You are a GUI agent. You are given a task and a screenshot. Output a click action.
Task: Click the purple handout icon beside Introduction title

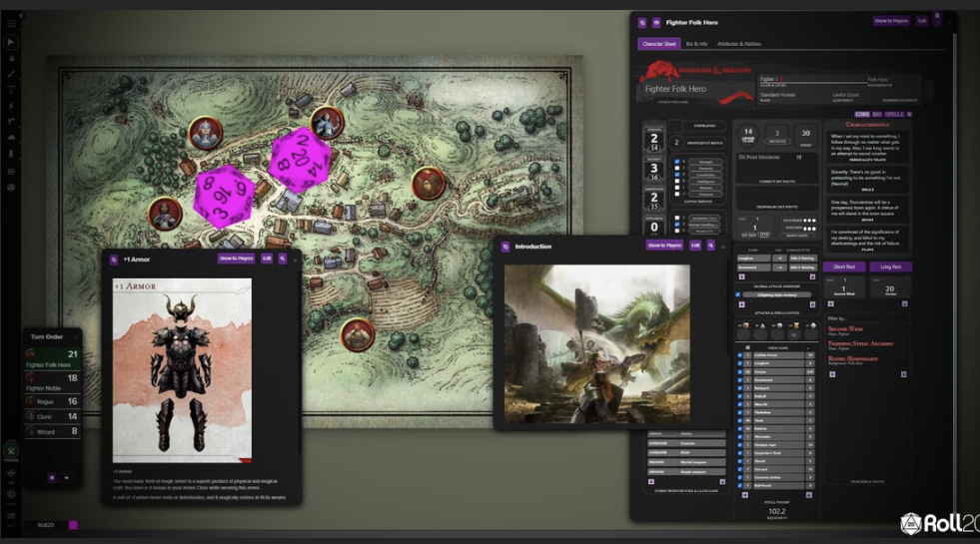tap(505, 247)
